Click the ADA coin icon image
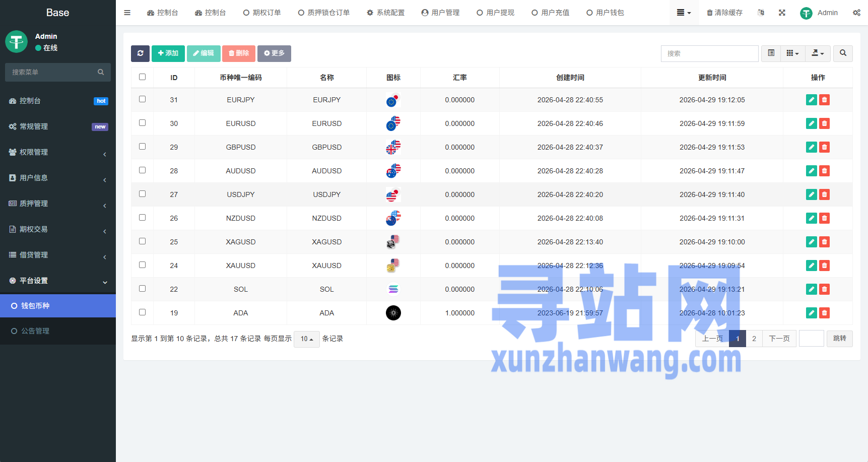The height and width of the screenshot is (462, 868). click(x=393, y=313)
